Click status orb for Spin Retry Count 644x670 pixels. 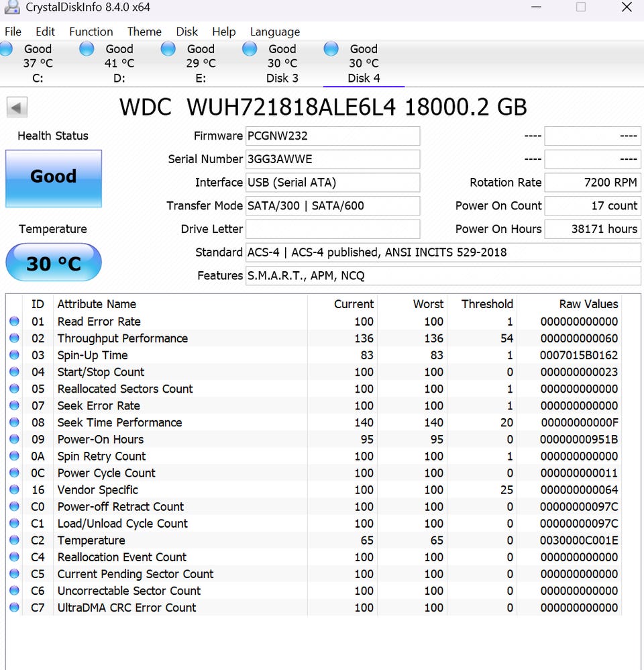(15, 456)
